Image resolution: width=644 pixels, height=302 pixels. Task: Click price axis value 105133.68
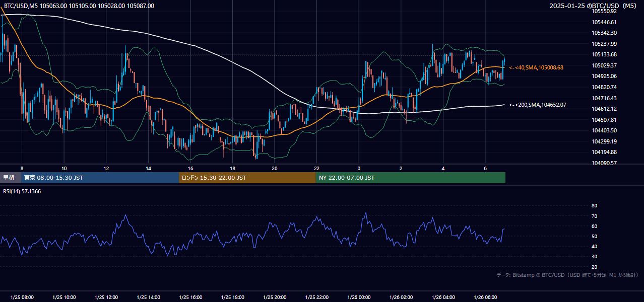[604, 54]
